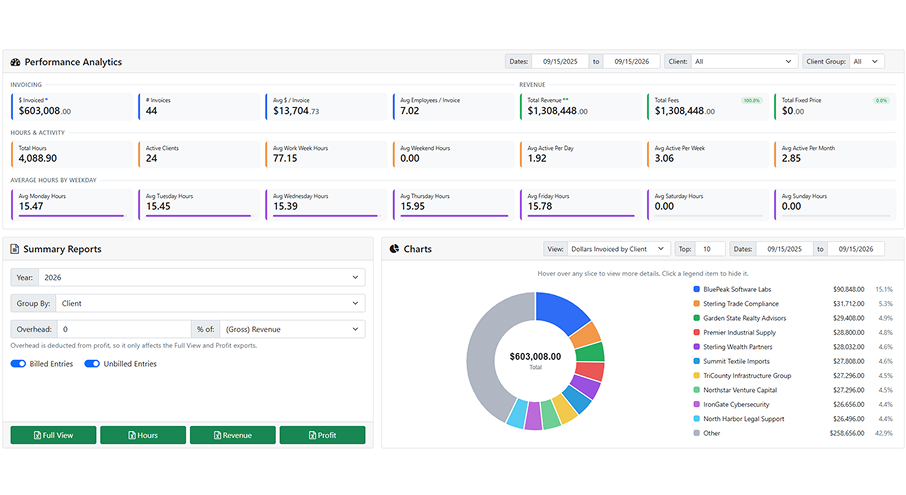Click the Excel icon on Profit button

tap(312, 436)
